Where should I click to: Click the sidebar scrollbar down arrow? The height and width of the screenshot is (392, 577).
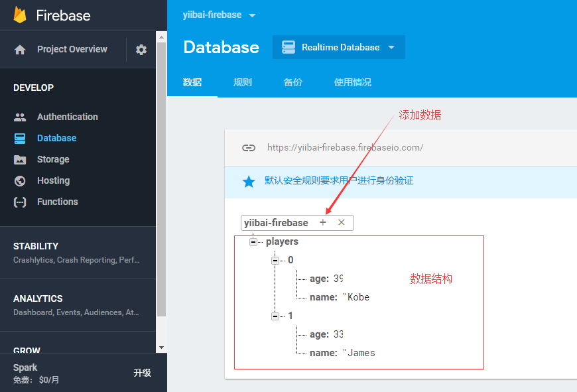[x=161, y=348]
